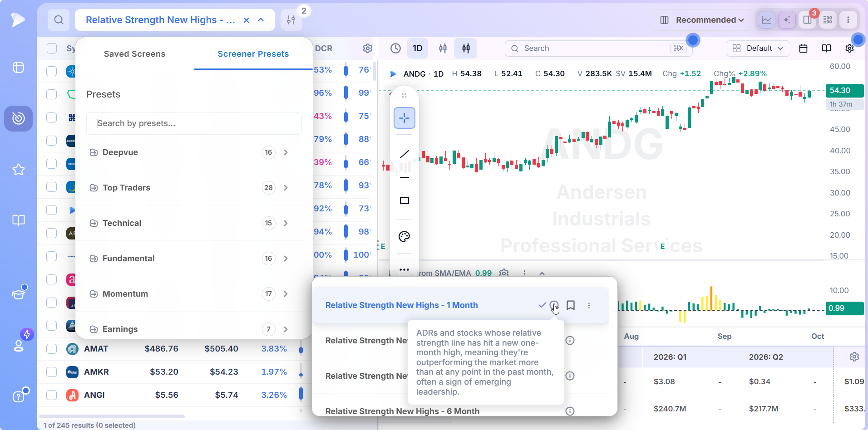
Task: Select the 1D timeframe button
Action: (418, 49)
